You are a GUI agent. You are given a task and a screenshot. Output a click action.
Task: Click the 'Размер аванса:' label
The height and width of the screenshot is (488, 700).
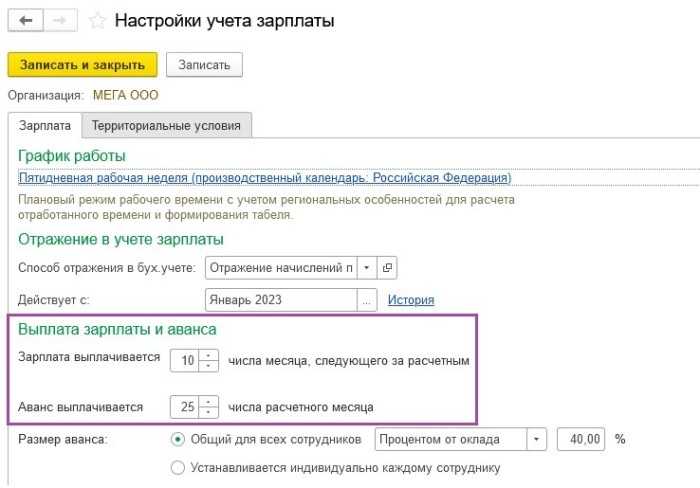click(63, 440)
